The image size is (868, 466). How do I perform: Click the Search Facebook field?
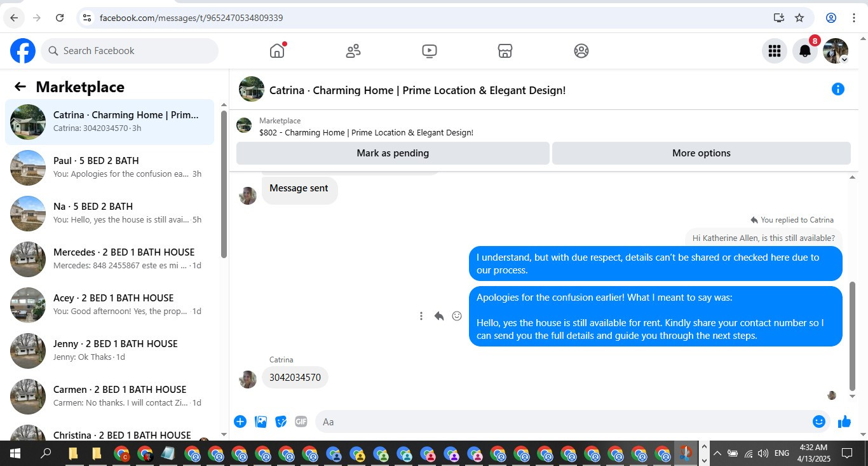[x=130, y=51]
